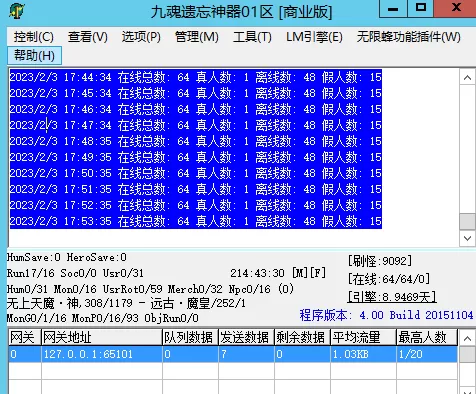The height and width of the screenshot is (394, 476).
Task: Click the 无上天魔·神 status line
Action: coord(126,303)
